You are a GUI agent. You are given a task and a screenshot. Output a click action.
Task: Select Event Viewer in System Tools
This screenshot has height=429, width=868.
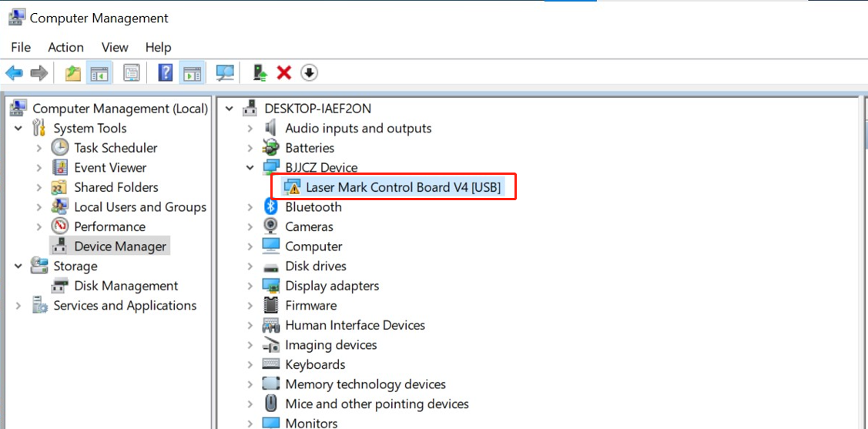110,167
